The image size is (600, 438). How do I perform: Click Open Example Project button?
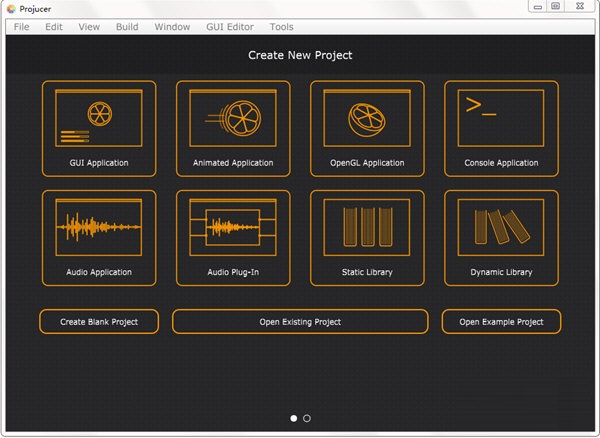[x=501, y=322]
